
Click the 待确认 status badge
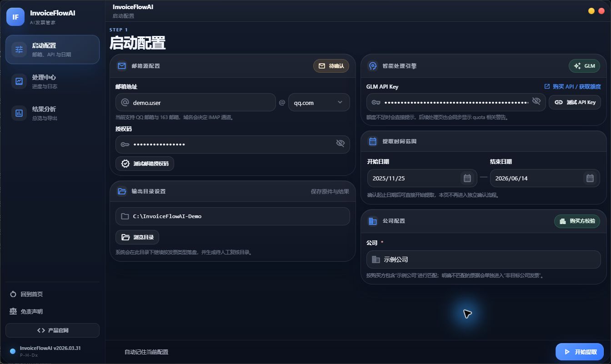pyautogui.click(x=331, y=66)
